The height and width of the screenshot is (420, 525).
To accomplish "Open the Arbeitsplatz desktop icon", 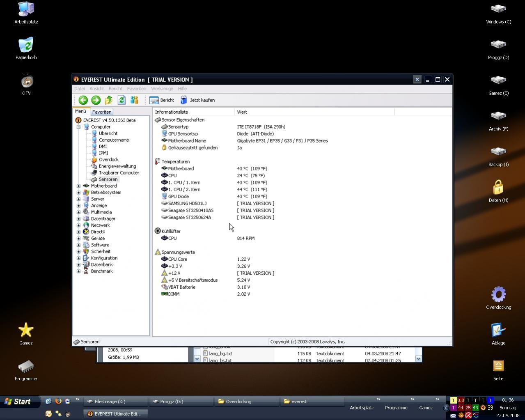I will (x=26, y=13).
